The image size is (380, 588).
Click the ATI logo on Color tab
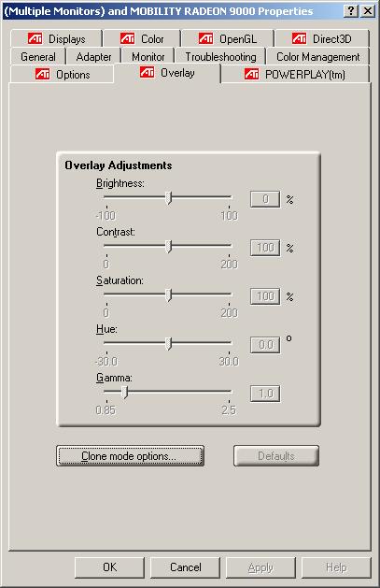127,38
